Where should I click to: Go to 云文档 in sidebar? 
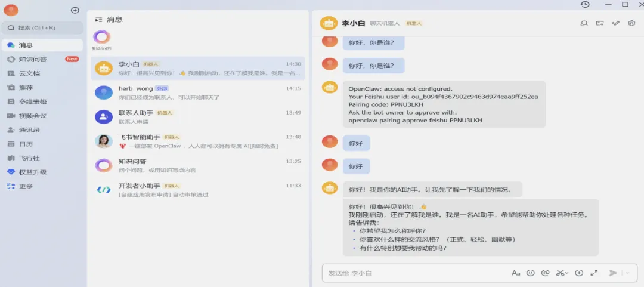[42, 73]
